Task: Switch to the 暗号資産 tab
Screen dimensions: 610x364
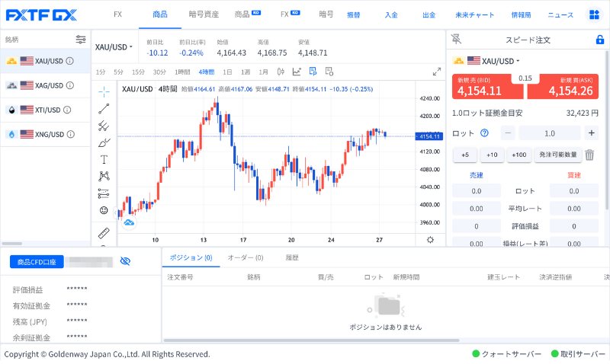Action: point(204,14)
